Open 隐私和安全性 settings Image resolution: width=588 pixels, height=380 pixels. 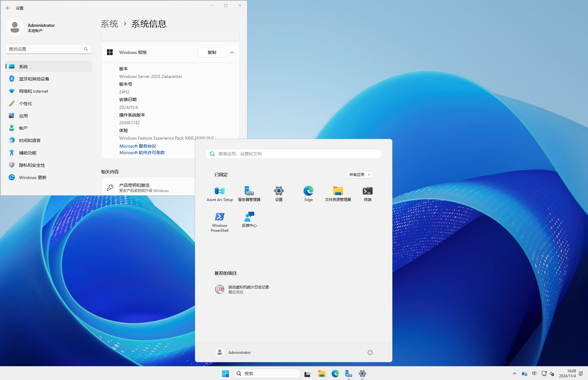(48, 165)
